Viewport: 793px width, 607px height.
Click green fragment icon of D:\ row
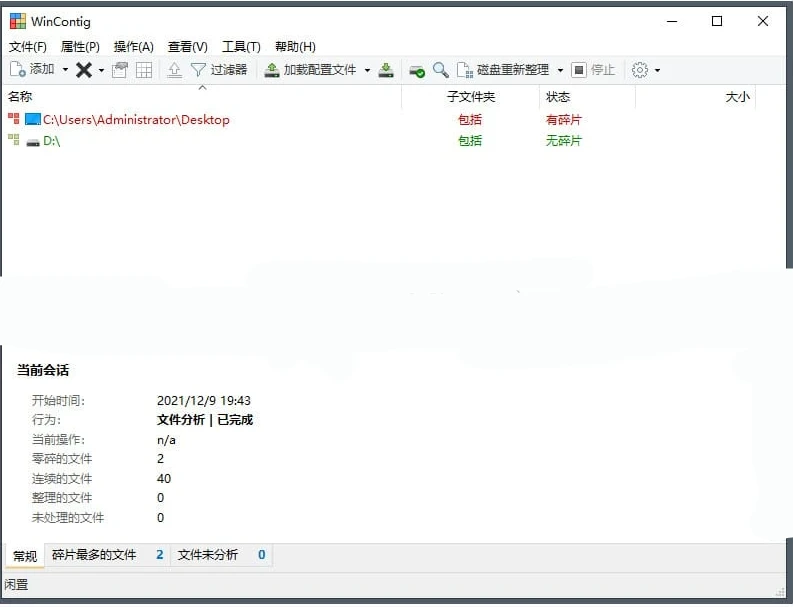[14, 140]
